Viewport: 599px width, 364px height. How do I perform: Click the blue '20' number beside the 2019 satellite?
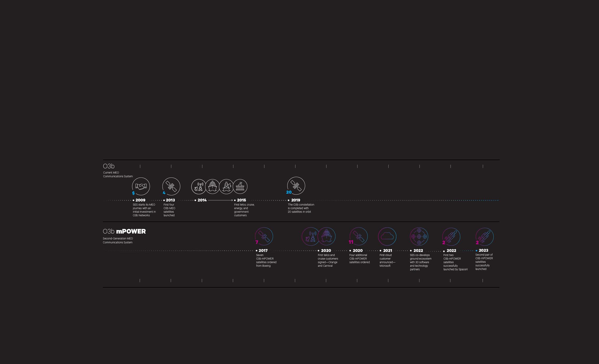(x=289, y=192)
